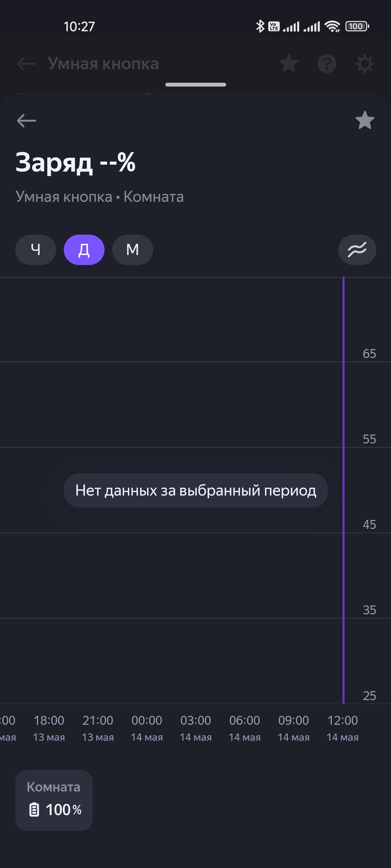Tap the Заряд --% title

[x=75, y=162]
